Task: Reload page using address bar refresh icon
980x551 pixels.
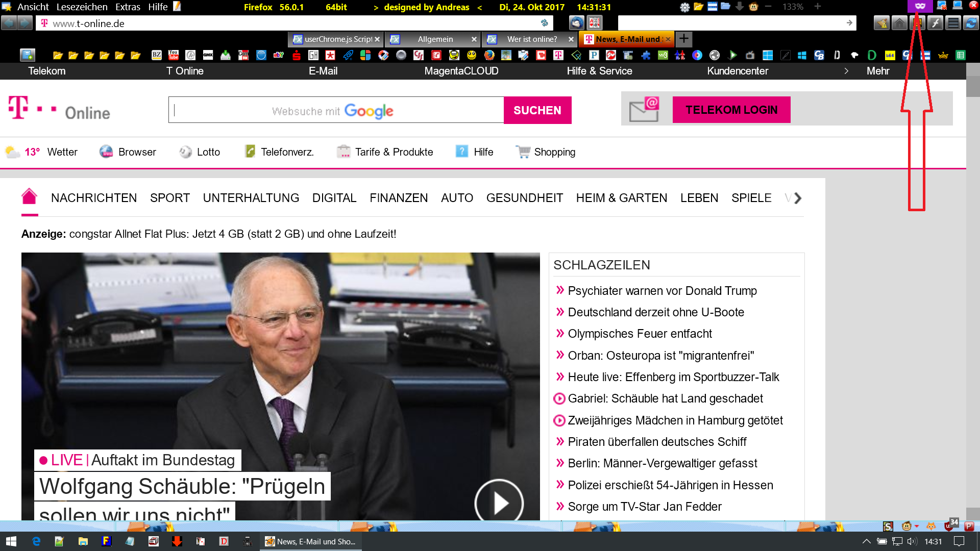Action: (x=545, y=23)
